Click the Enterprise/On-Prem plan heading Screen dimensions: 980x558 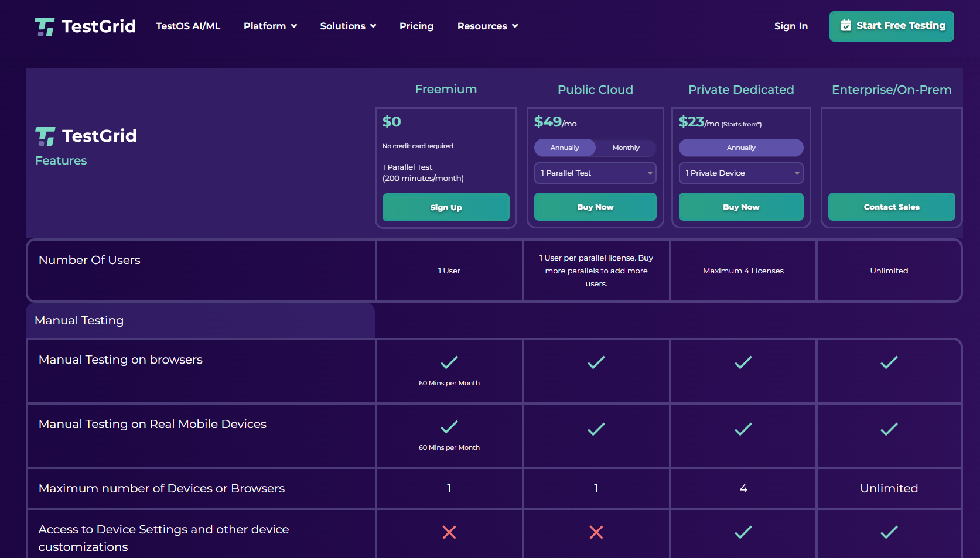pos(892,90)
